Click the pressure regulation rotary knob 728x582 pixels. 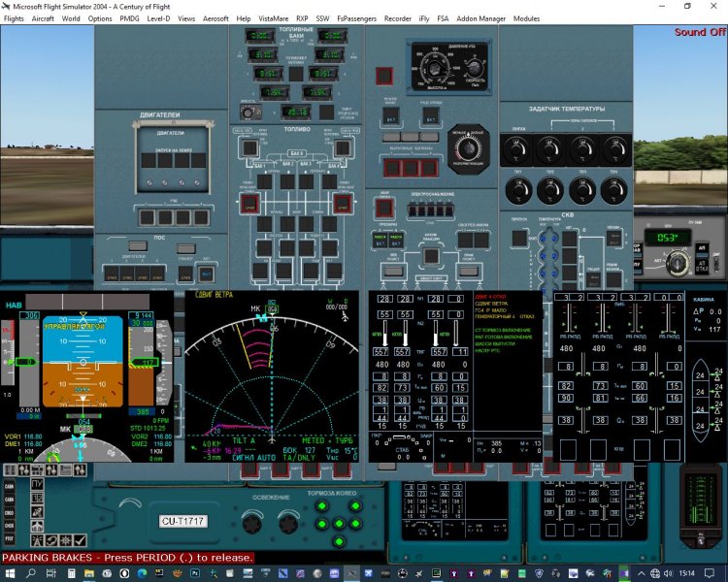point(470,147)
